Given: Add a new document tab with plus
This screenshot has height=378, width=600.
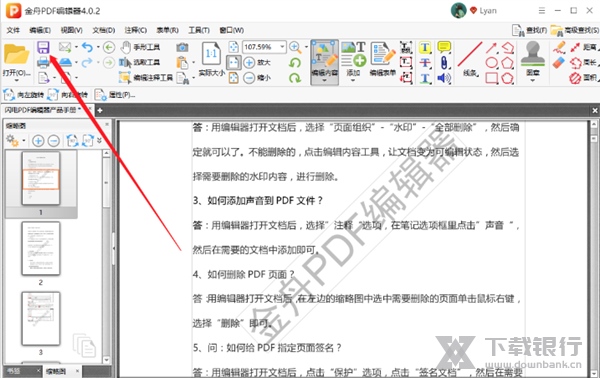Looking at the screenshot, I should [99, 110].
